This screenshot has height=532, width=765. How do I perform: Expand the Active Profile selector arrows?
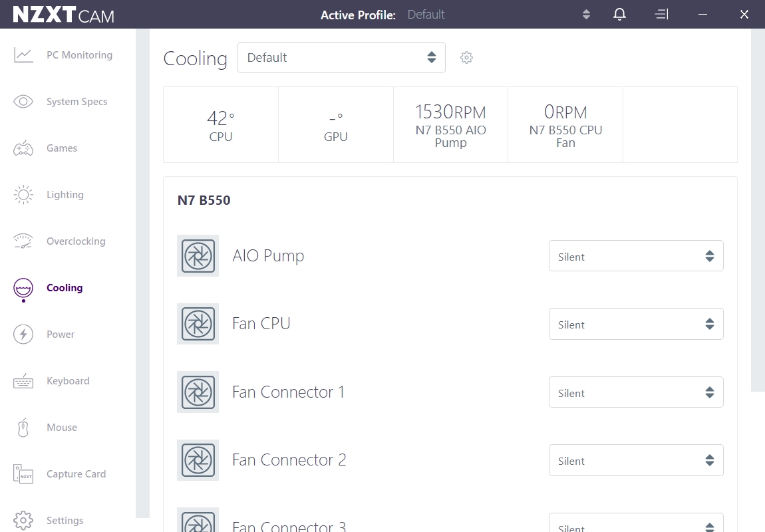click(587, 14)
